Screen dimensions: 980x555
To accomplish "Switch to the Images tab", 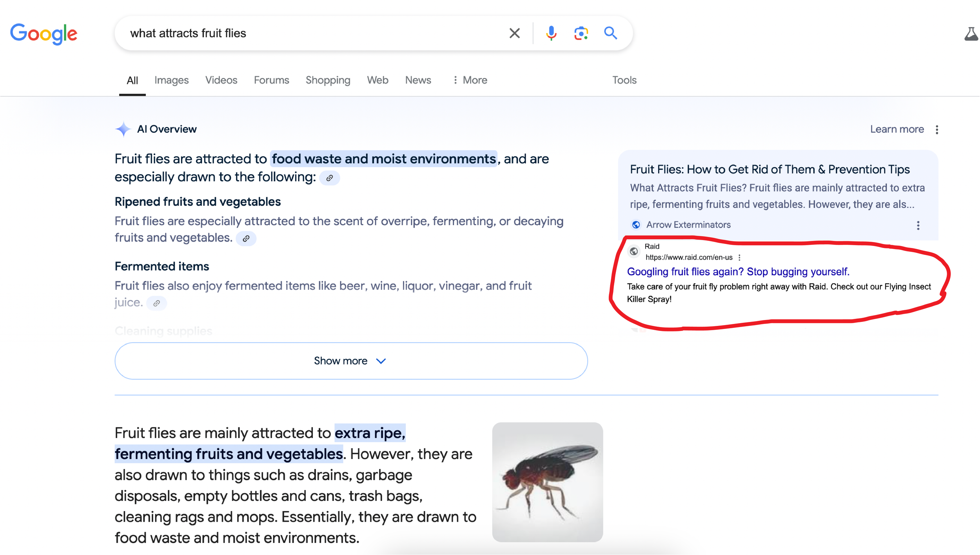I will (x=171, y=80).
